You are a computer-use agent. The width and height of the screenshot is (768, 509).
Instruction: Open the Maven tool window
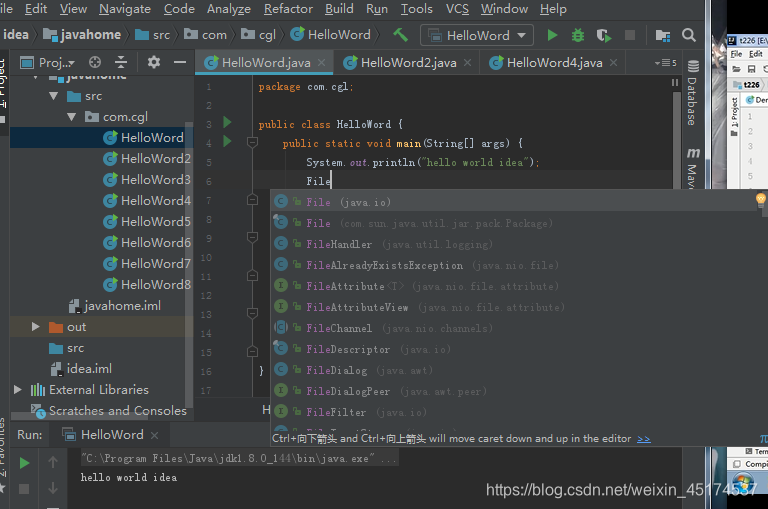click(692, 168)
